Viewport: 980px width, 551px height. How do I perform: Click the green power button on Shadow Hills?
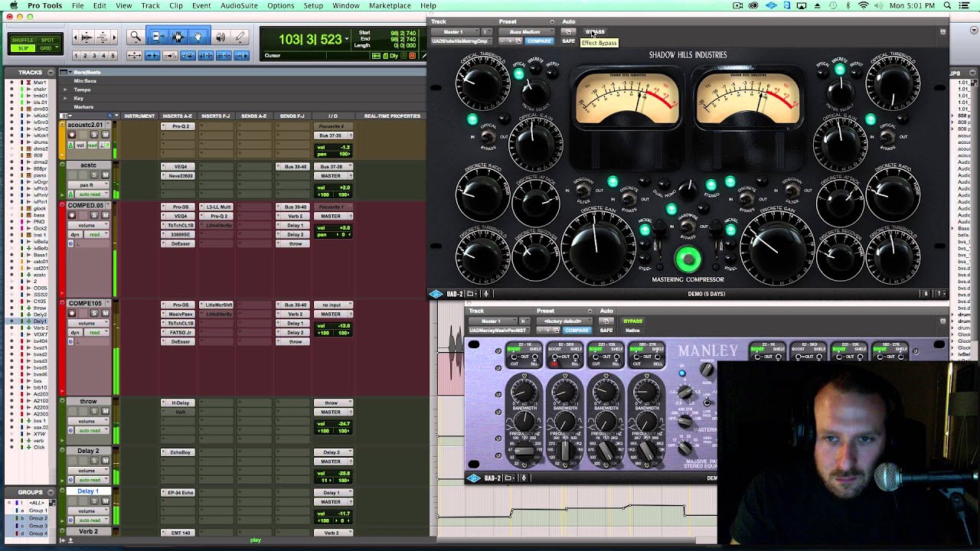point(688,260)
